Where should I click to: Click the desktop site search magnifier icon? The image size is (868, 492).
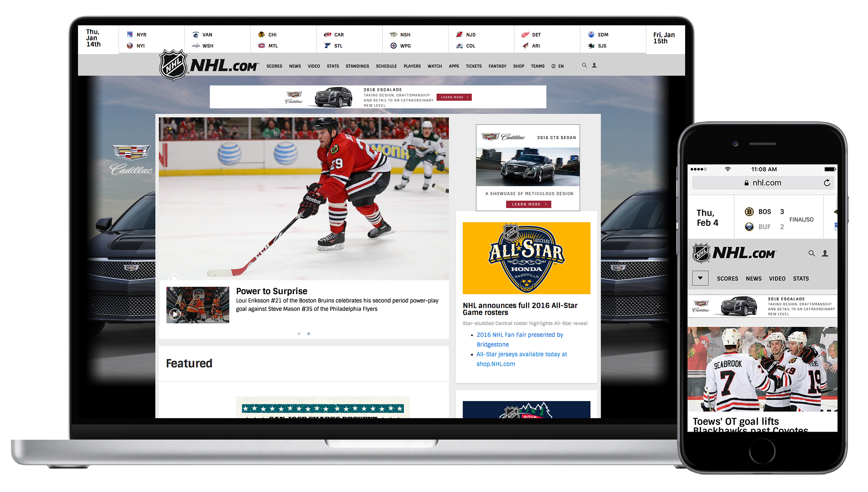tap(584, 65)
